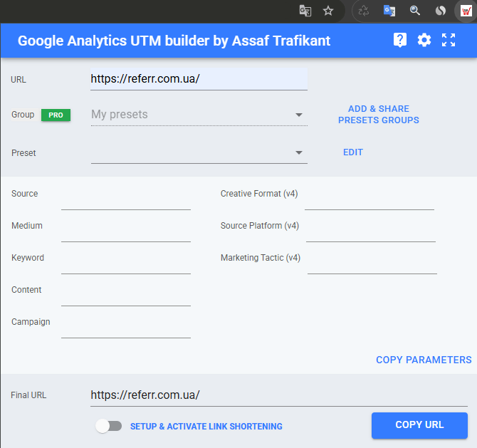Click the magnifier extension icon
Viewport: 477px width, 448px height.
coord(414,11)
